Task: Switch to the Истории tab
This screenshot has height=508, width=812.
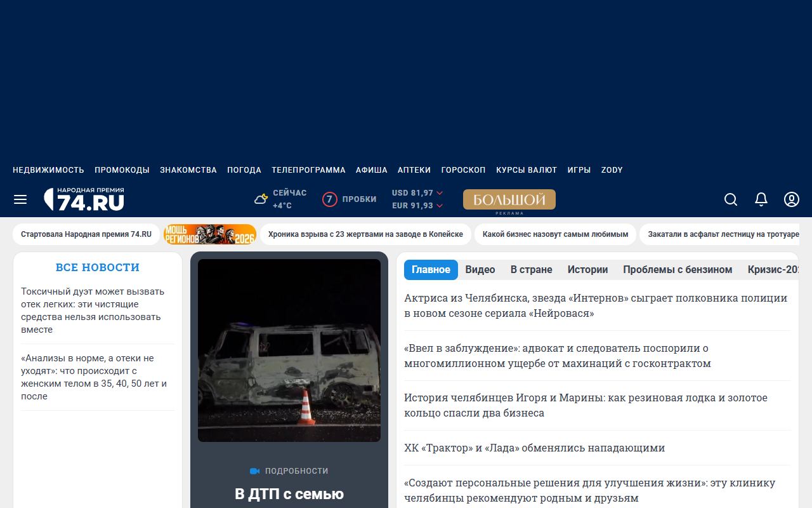Action: (x=587, y=270)
